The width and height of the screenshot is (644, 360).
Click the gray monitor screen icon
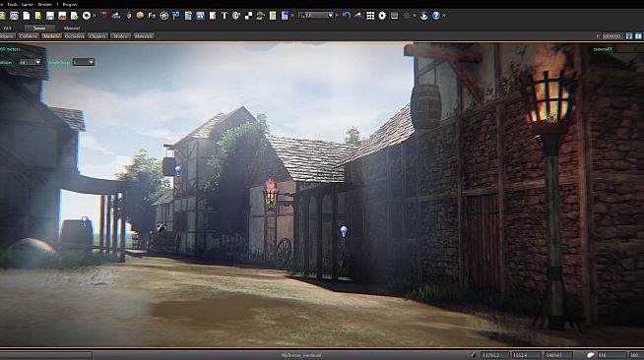pyautogui.click(x=394, y=16)
